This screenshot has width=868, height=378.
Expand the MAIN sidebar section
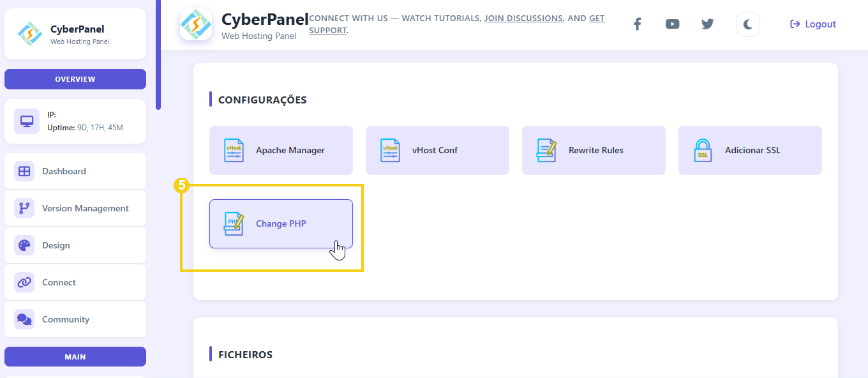point(75,356)
